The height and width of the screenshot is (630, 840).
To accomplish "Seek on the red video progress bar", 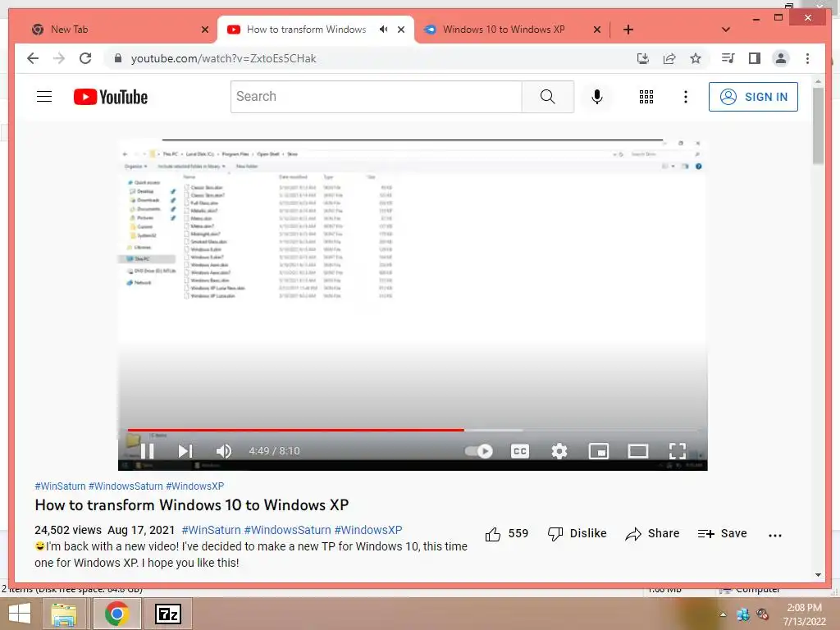I will (295, 430).
